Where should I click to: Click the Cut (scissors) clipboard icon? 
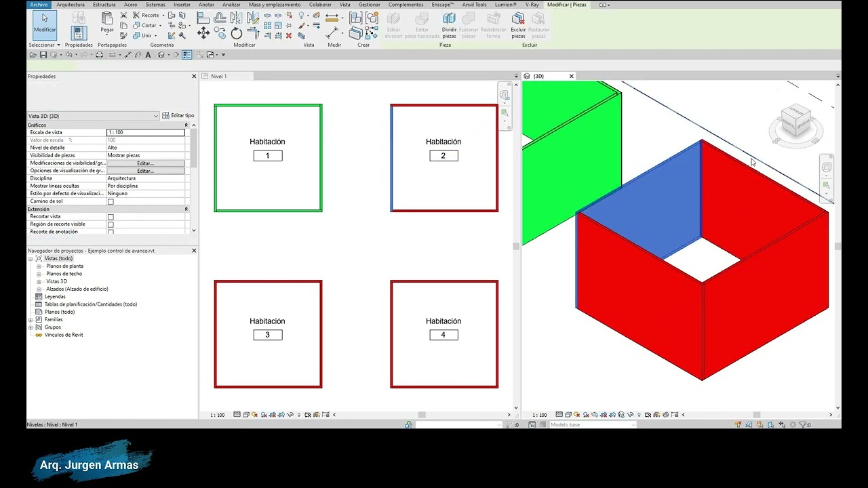coord(123,15)
